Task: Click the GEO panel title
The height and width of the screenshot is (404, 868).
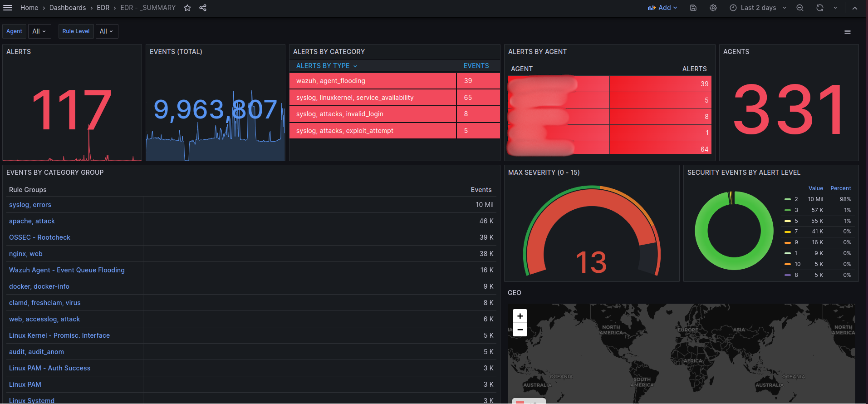Action: (514, 293)
